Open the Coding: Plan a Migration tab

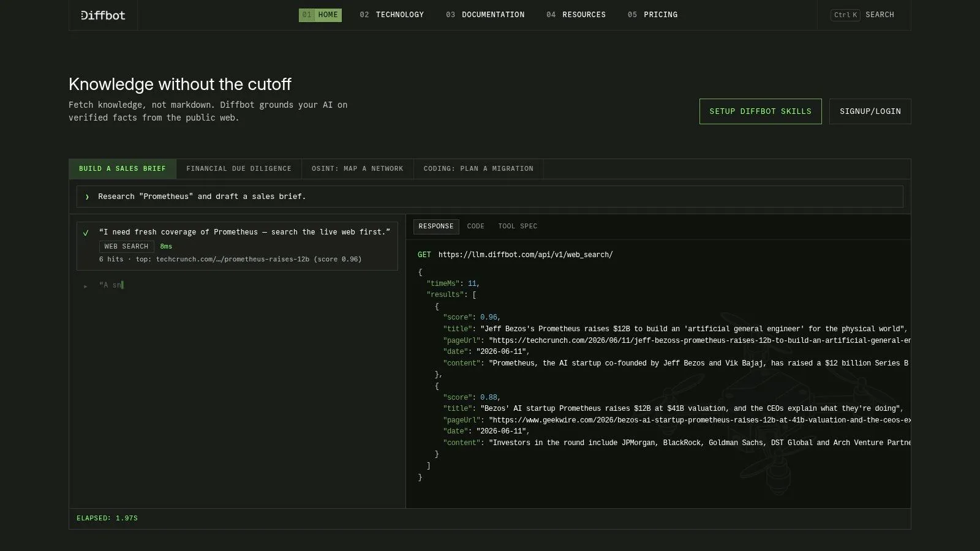pyautogui.click(x=478, y=169)
